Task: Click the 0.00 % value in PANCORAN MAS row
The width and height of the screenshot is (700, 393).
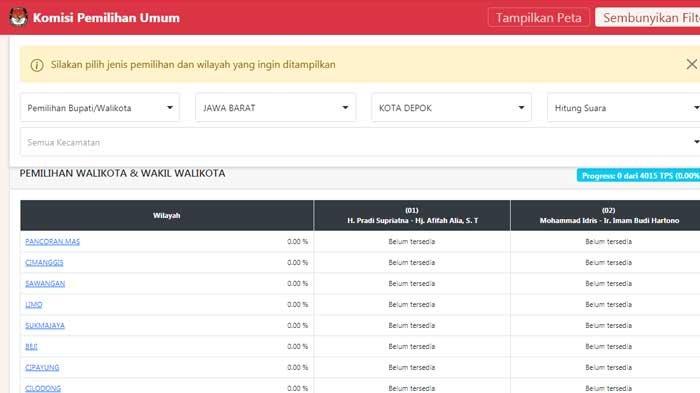Action: pyautogui.click(x=297, y=242)
